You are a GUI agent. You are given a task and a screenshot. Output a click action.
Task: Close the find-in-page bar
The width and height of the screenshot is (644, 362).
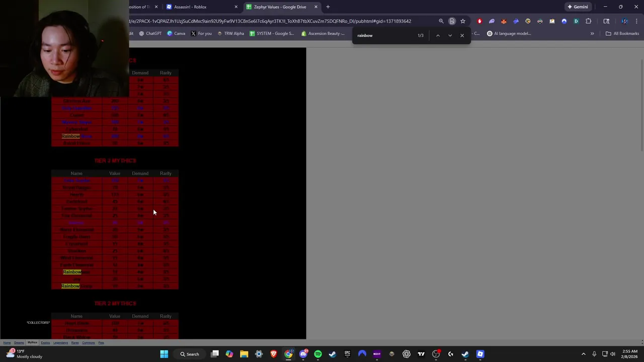click(x=462, y=35)
